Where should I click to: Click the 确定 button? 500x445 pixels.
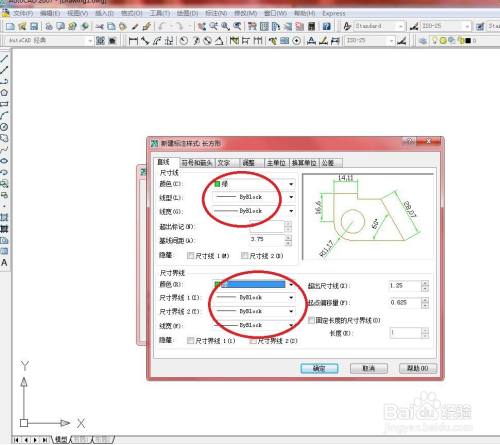(x=319, y=368)
